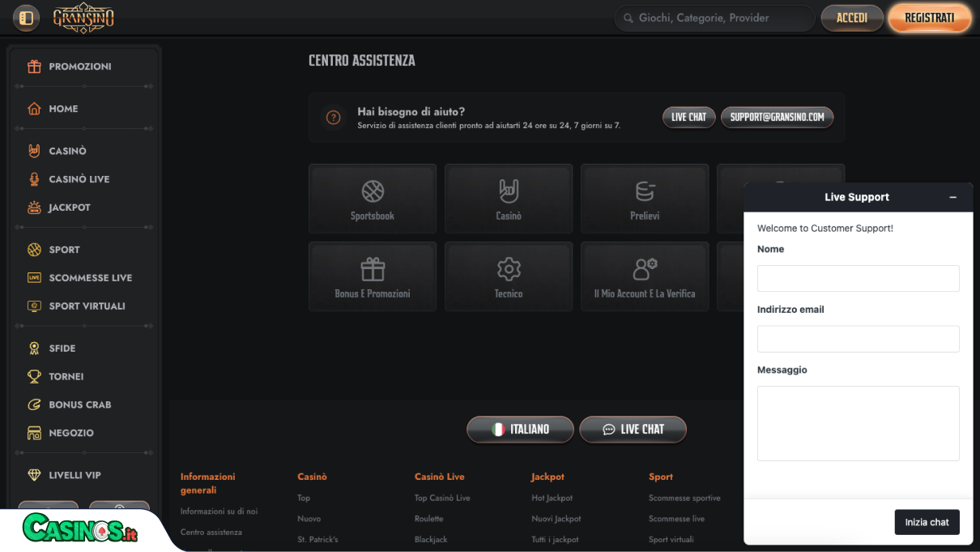Go to Tornei menu entry
This screenshot has width=980, height=552.
pyautogui.click(x=66, y=377)
